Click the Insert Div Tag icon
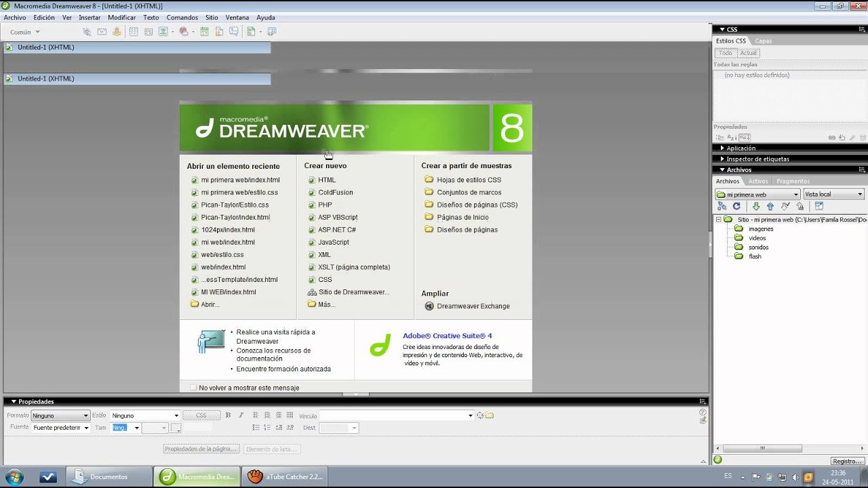This screenshot has width=868, height=488. point(149,31)
